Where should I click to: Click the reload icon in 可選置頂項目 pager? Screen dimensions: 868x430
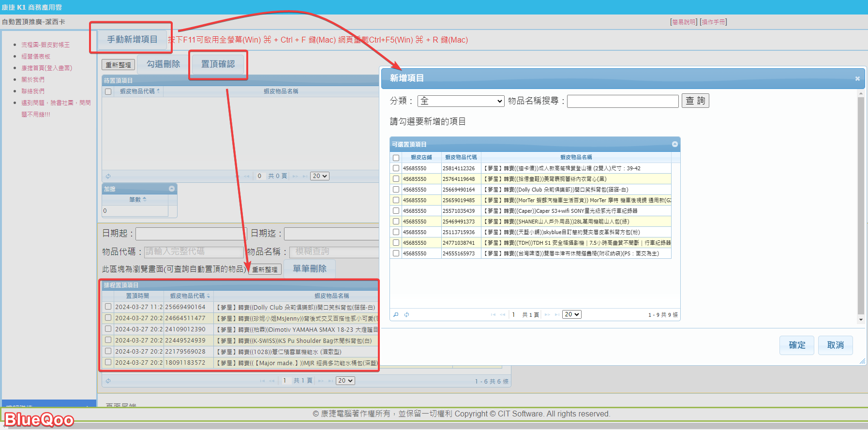pyautogui.click(x=407, y=315)
